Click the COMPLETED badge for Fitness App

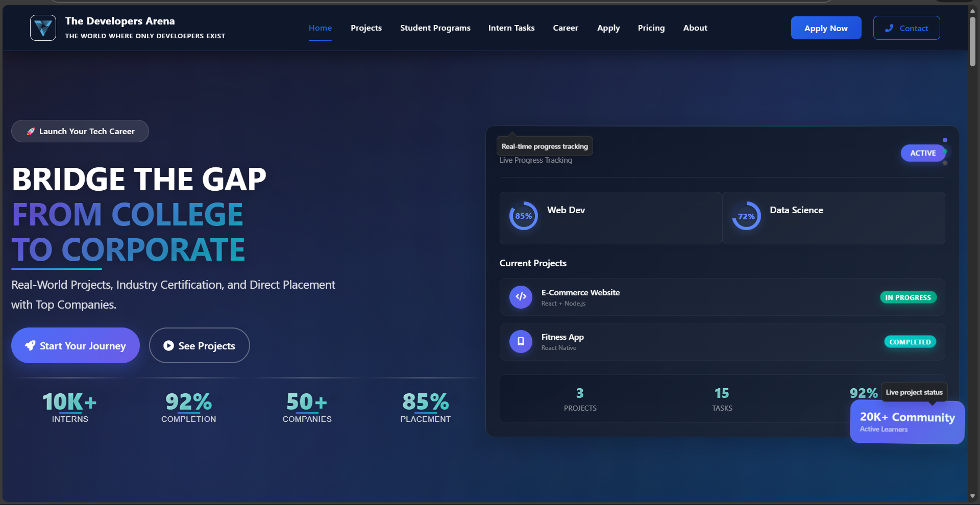(910, 342)
